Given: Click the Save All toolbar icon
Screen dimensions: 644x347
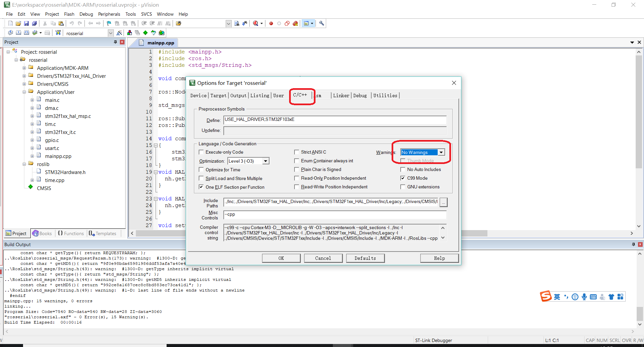Looking at the screenshot, I should pyautogui.click(x=34, y=23).
